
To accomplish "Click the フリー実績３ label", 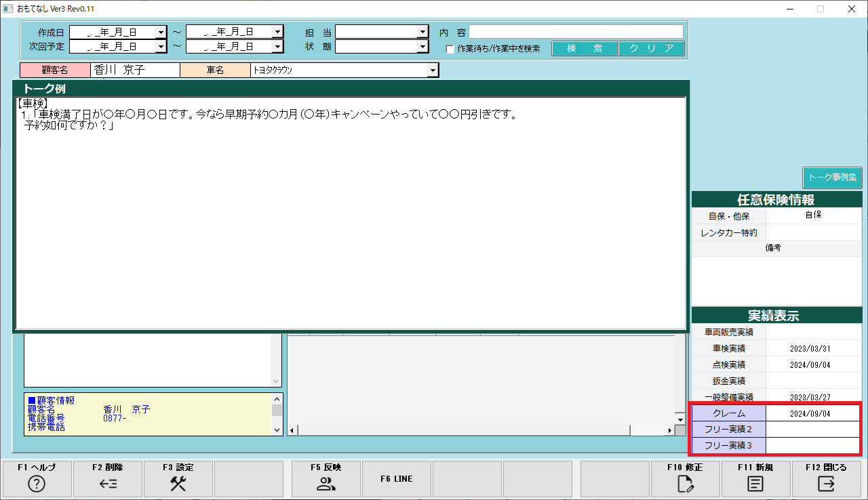I will click(x=729, y=446).
